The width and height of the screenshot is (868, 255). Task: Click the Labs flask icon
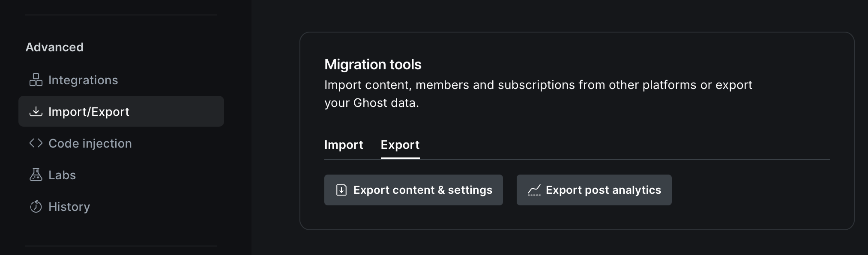click(36, 175)
